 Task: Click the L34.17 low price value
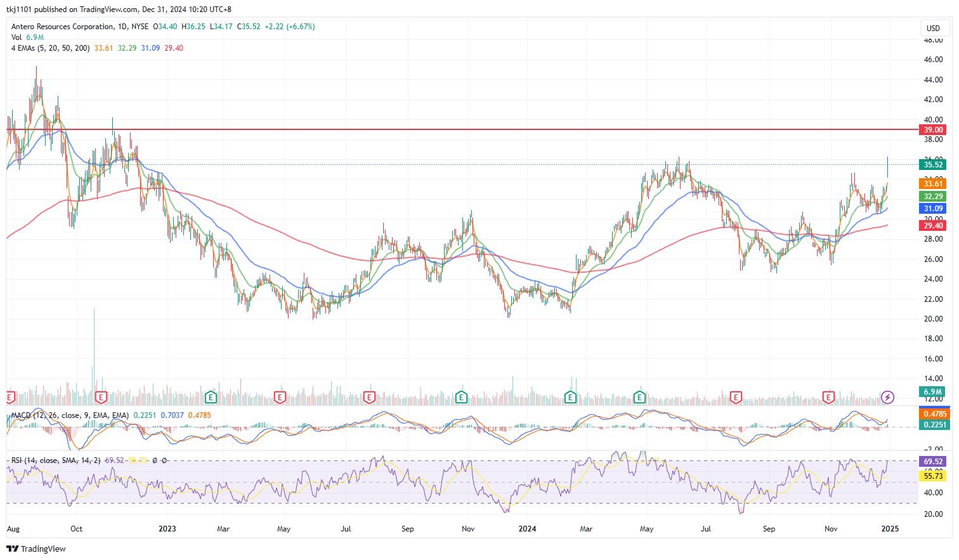pos(221,27)
